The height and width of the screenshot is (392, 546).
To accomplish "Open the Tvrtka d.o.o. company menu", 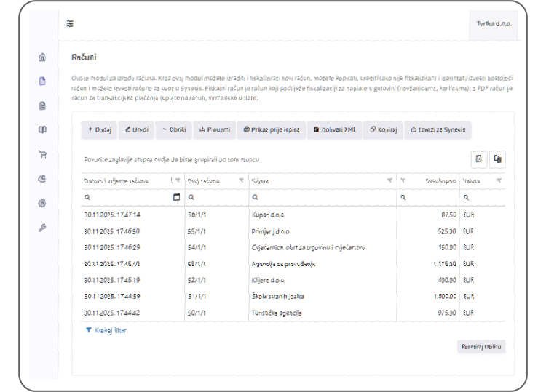I will pos(494,23).
